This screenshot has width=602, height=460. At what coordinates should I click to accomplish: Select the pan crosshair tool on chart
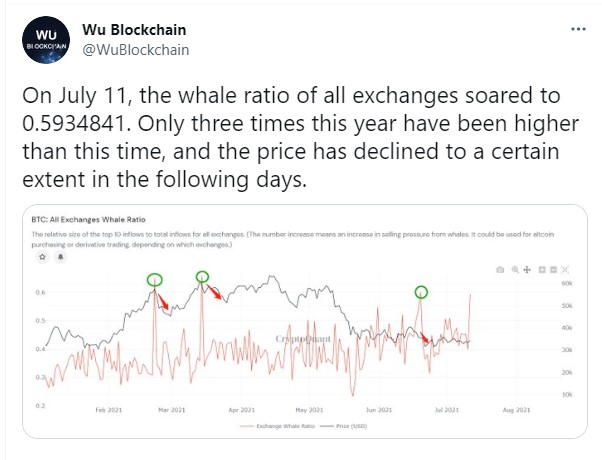[528, 270]
